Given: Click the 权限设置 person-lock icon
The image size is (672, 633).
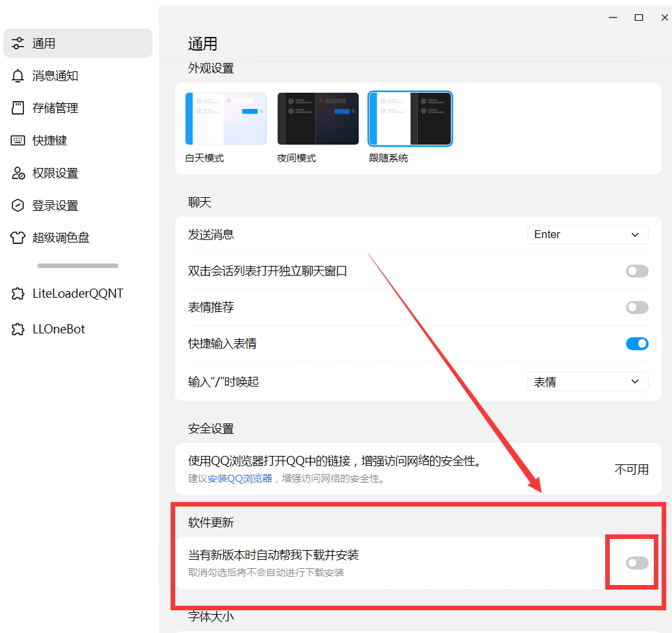Looking at the screenshot, I should coord(18,173).
